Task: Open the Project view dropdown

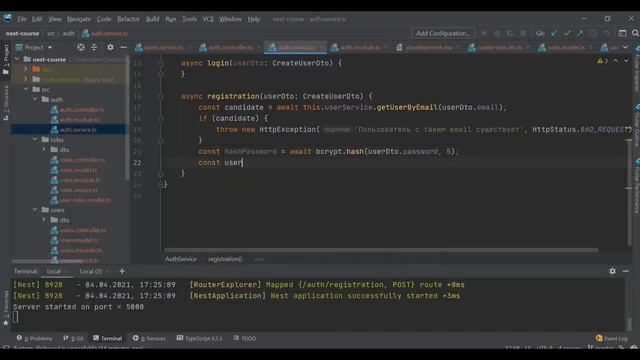Action: click(x=34, y=47)
